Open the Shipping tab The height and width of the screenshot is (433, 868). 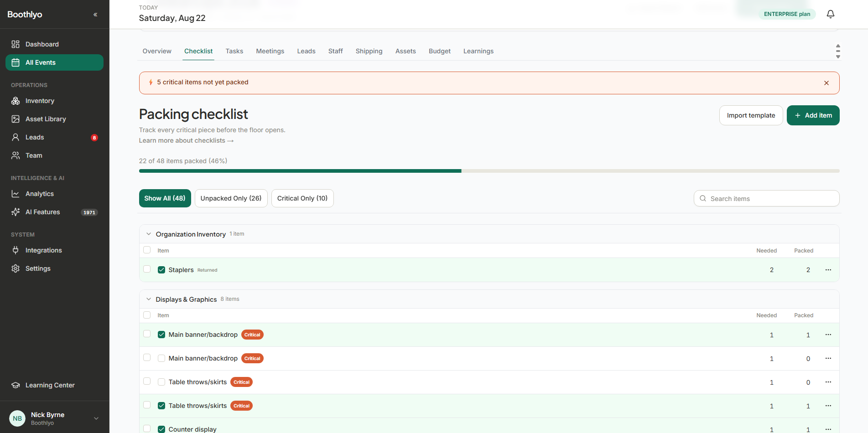pos(369,51)
